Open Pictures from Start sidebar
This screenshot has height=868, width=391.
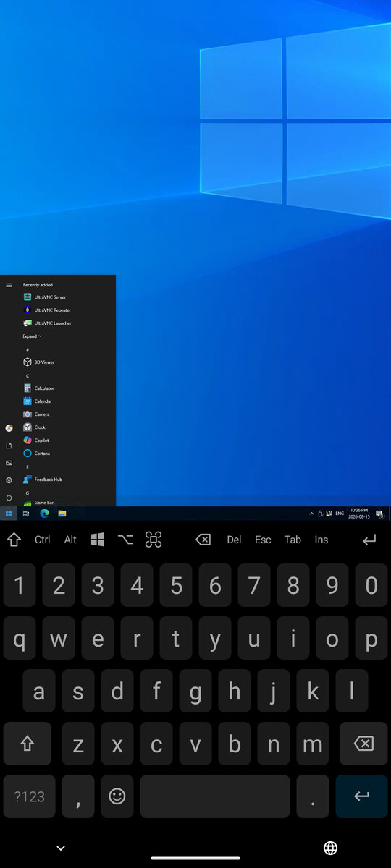tap(9, 463)
